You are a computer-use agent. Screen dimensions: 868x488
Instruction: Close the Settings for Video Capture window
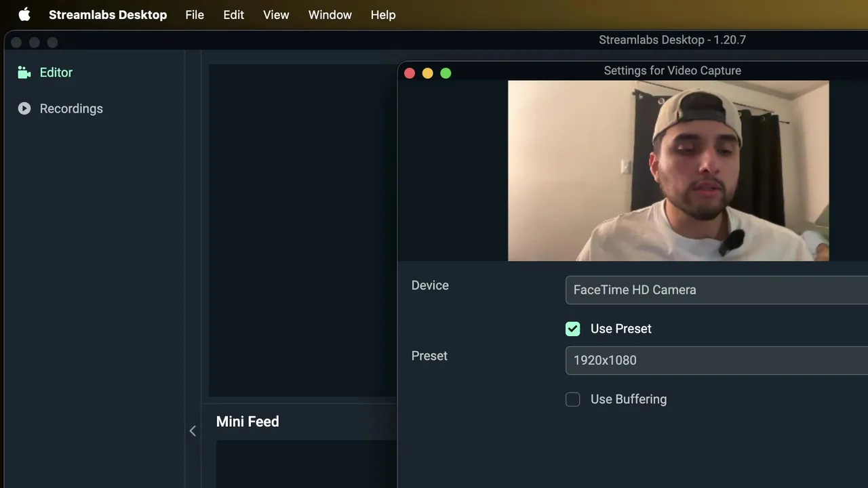click(410, 73)
